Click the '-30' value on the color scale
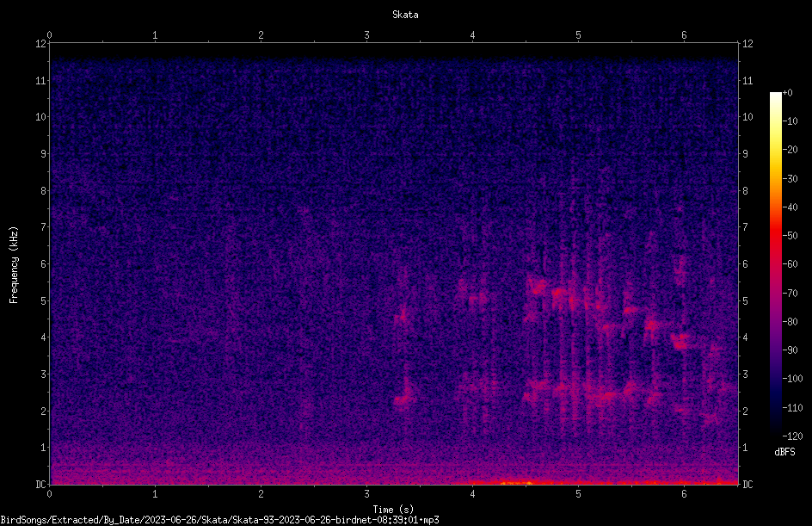Viewport: 812px width, 526px height. coord(790,179)
